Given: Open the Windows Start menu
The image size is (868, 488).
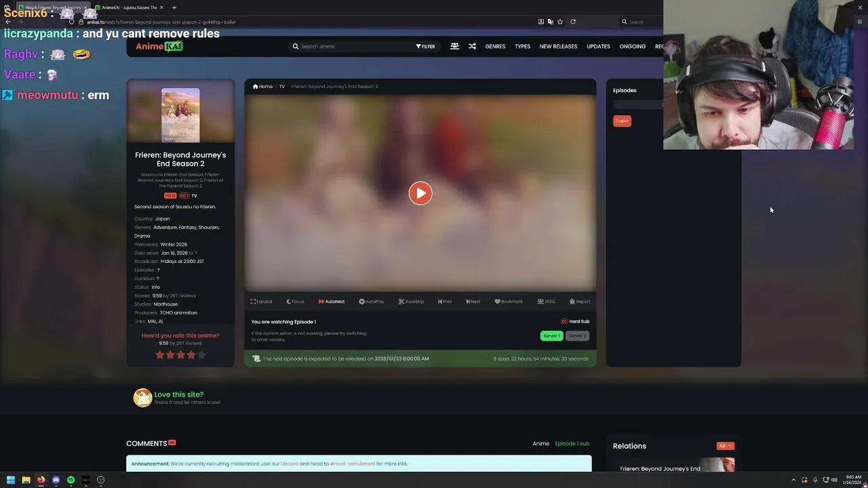Looking at the screenshot, I should coord(11,480).
